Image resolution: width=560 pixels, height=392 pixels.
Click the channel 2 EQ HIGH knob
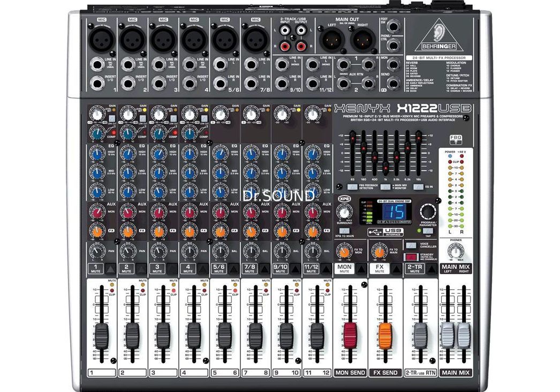click(128, 154)
